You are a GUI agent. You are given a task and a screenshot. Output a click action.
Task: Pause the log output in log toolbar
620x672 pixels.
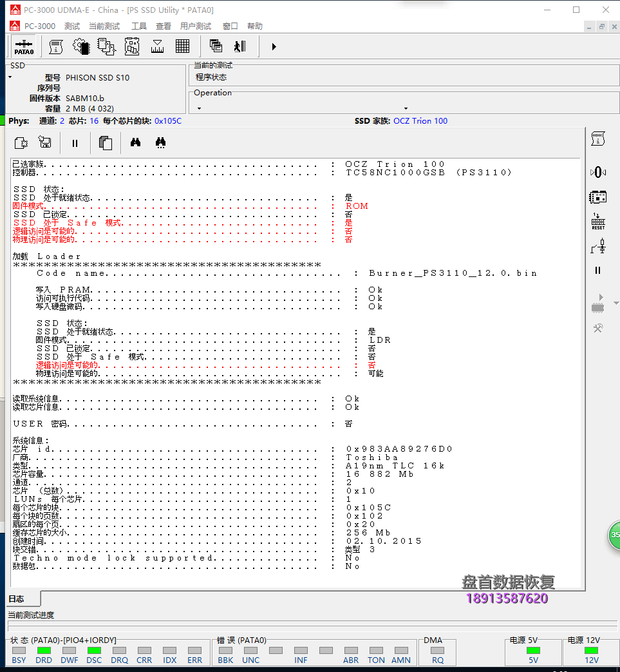pyautogui.click(x=75, y=143)
